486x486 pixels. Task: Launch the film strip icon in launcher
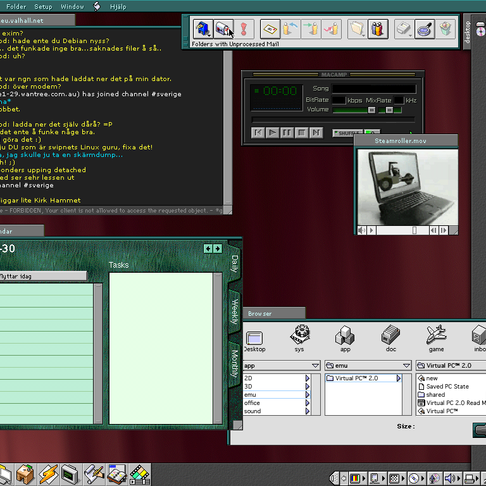[140, 475]
